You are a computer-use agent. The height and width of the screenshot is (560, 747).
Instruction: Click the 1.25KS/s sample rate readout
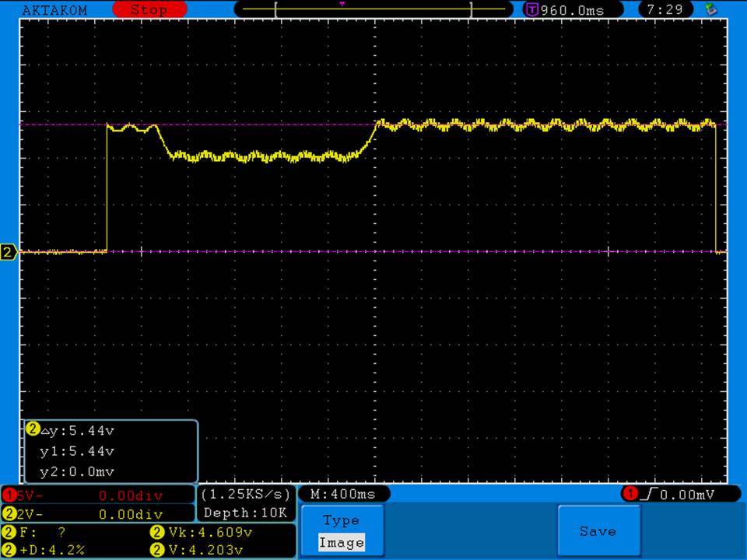coord(245,494)
